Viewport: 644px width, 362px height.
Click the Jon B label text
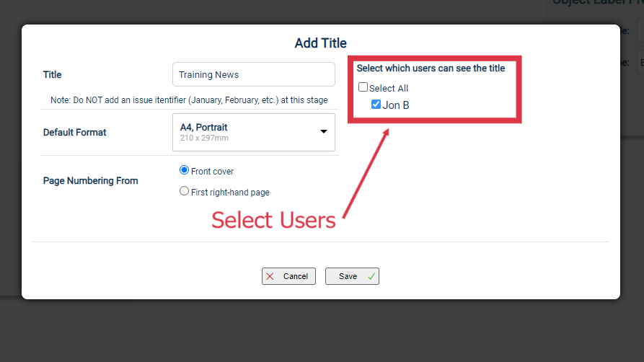click(395, 105)
